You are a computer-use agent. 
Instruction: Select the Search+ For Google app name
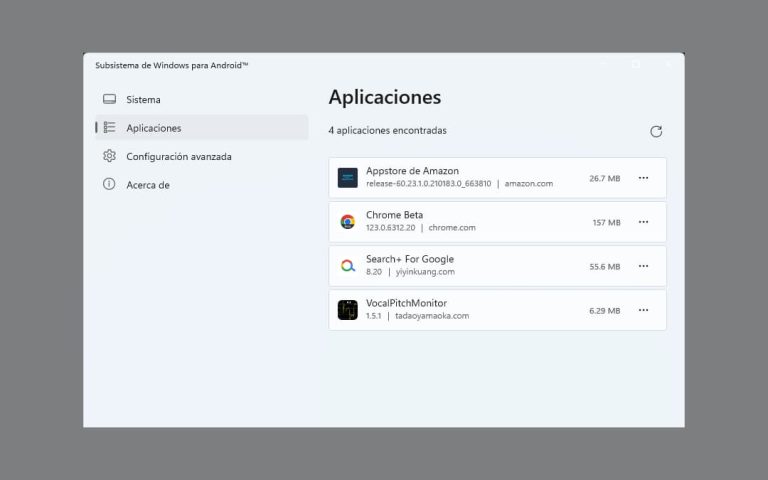[410, 259]
